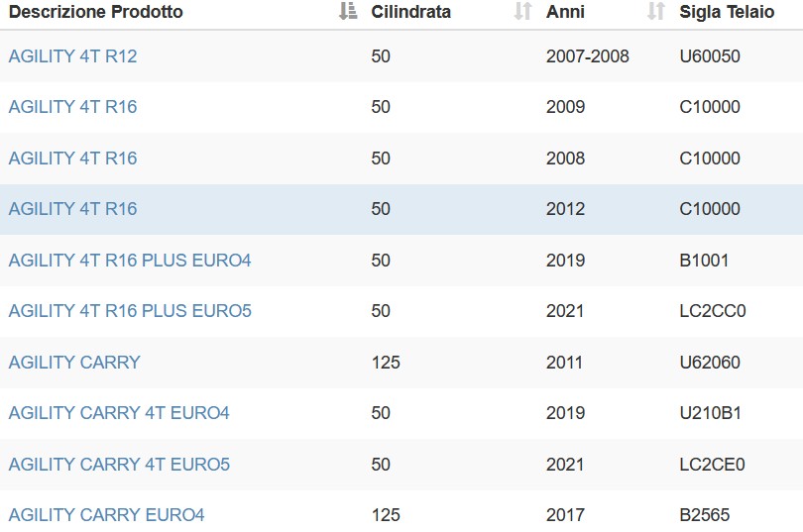Image resolution: width=803 pixels, height=532 pixels.
Task: Click the Anni column header text
Action: click(565, 12)
